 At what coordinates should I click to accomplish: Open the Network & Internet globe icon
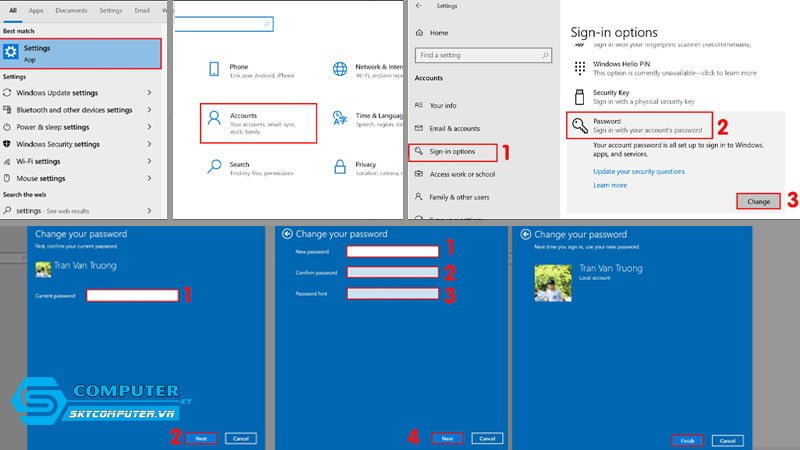coord(340,69)
